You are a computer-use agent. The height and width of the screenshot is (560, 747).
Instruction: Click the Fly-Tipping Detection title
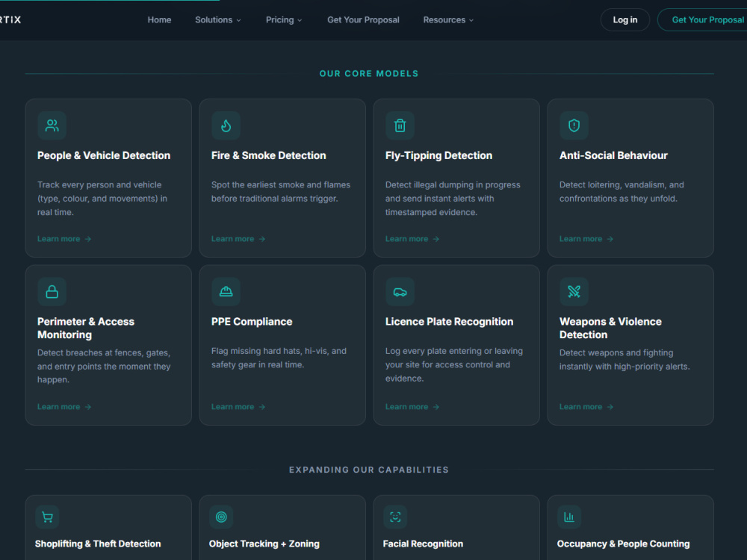[x=438, y=156]
